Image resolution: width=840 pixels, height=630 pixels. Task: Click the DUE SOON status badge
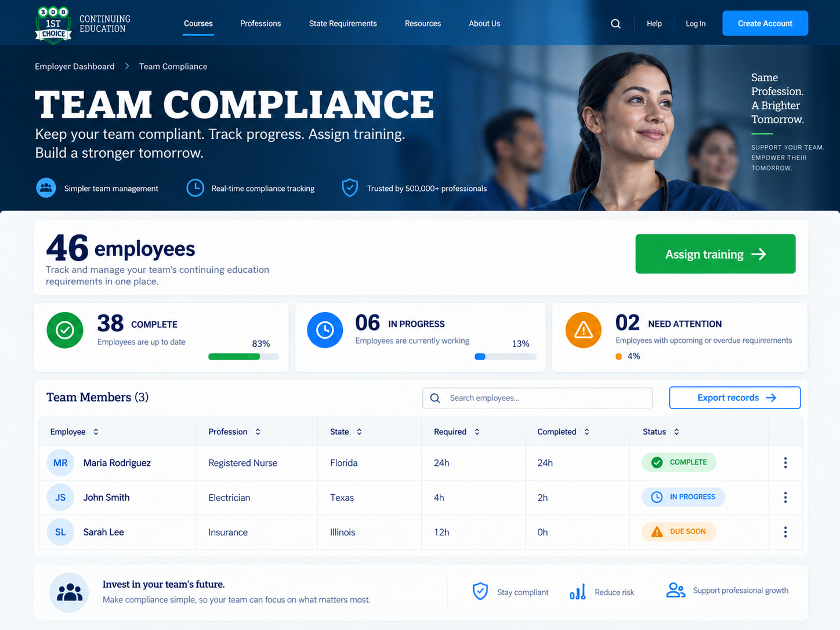point(679,531)
